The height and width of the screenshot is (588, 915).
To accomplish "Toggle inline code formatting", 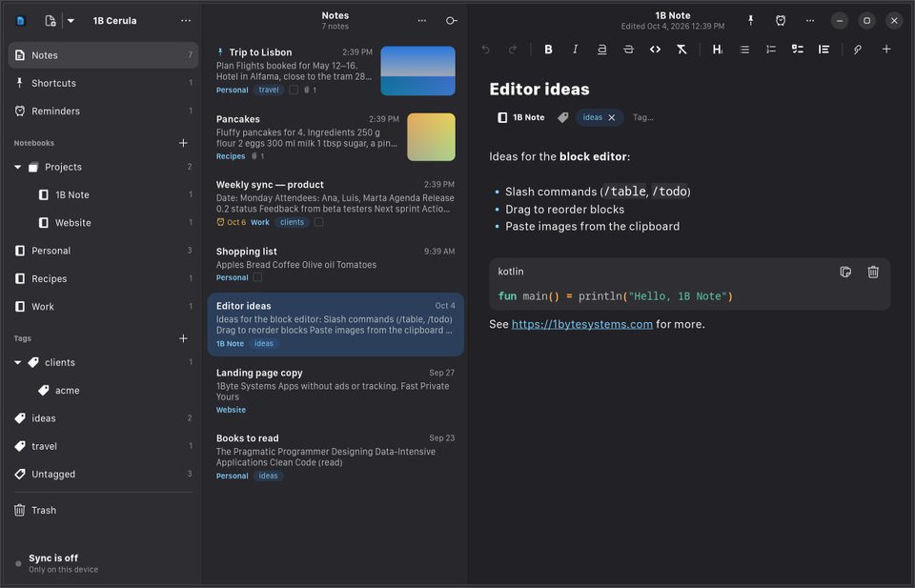I will point(656,50).
